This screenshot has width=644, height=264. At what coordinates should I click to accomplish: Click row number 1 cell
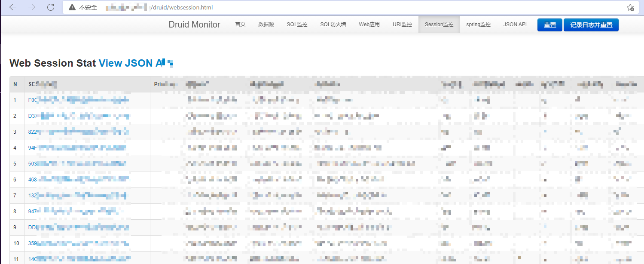[17, 100]
